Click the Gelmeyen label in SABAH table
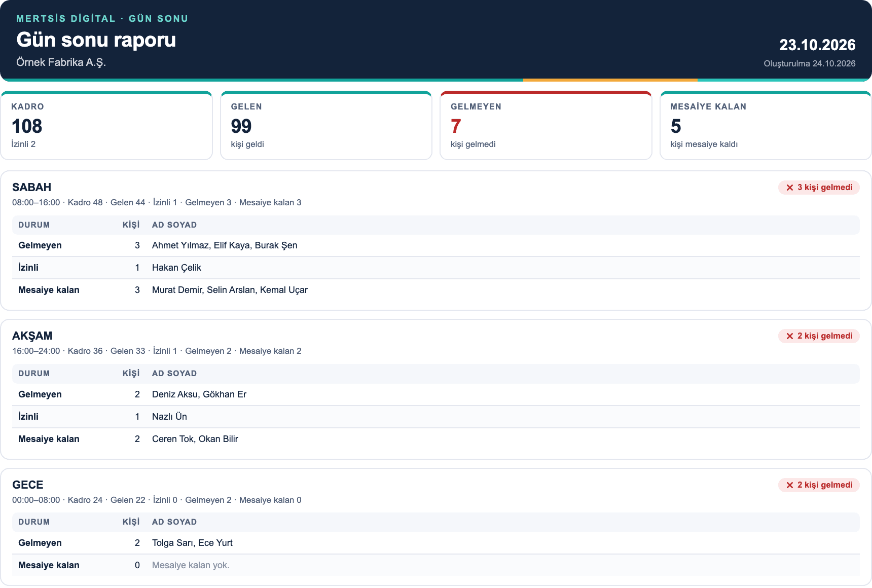872x588 pixels. [40, 245]
